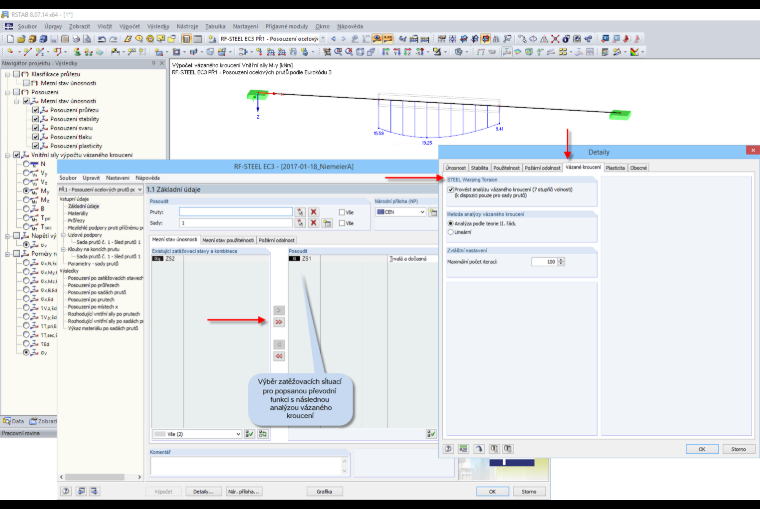Image resolution: width=760 pixels, height=509 pixels.
Task: Open the Nastavení menu in RF-STEEL EC3 window
Action: (118, 178)
